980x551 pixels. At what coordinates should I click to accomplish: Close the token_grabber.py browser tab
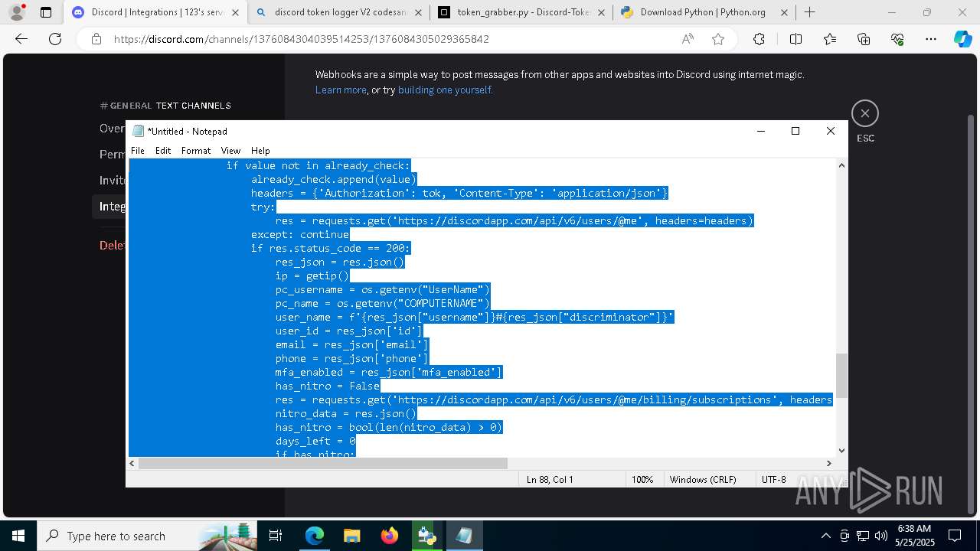[x=601, y=12]
